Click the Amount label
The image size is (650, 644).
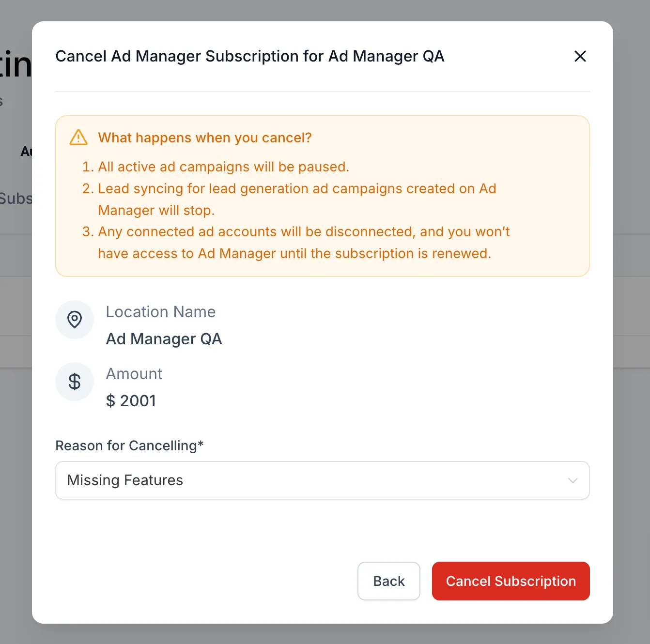click(x=134, y=374)
